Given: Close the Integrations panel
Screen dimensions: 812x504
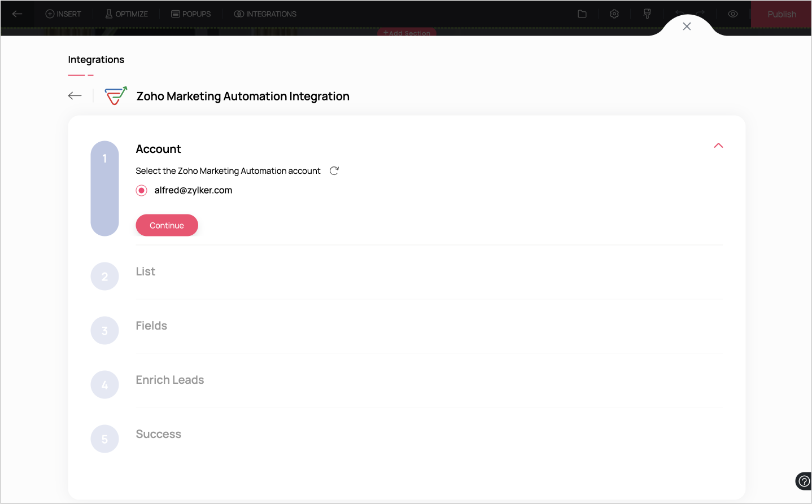Looking at the screenshot, I should coord(687,27).
